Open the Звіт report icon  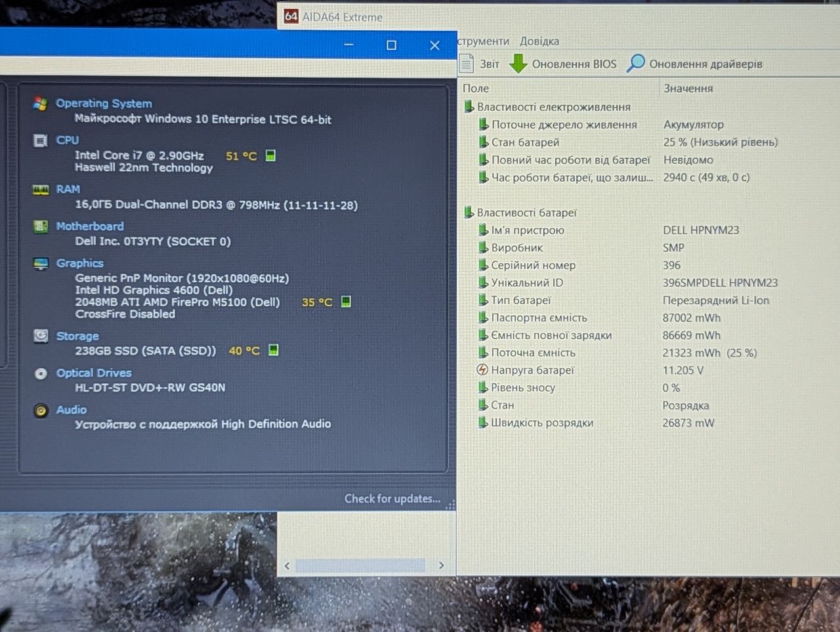click(x=467, y=64)
